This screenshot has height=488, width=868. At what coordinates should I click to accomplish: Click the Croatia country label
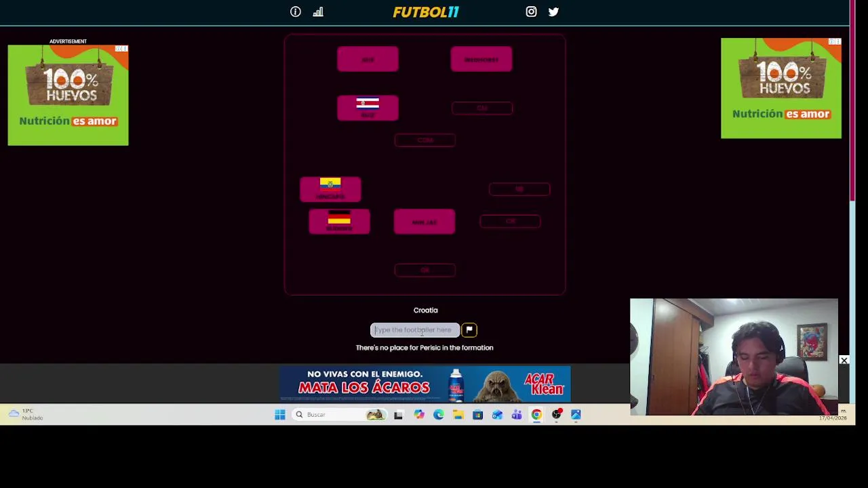pyautogui.click(x=426, y=310)
